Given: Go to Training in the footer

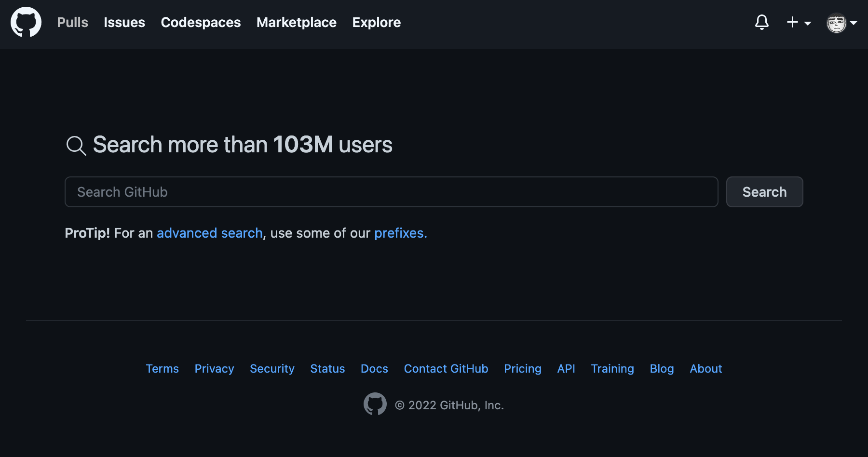Looking at the screenshot, I should [x=612, y=368].
